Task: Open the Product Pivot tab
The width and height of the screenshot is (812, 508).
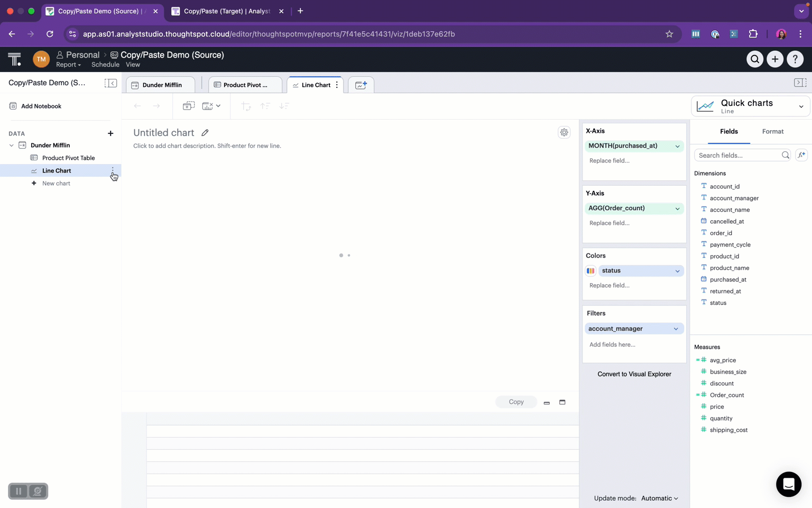Action: [245, 85]
